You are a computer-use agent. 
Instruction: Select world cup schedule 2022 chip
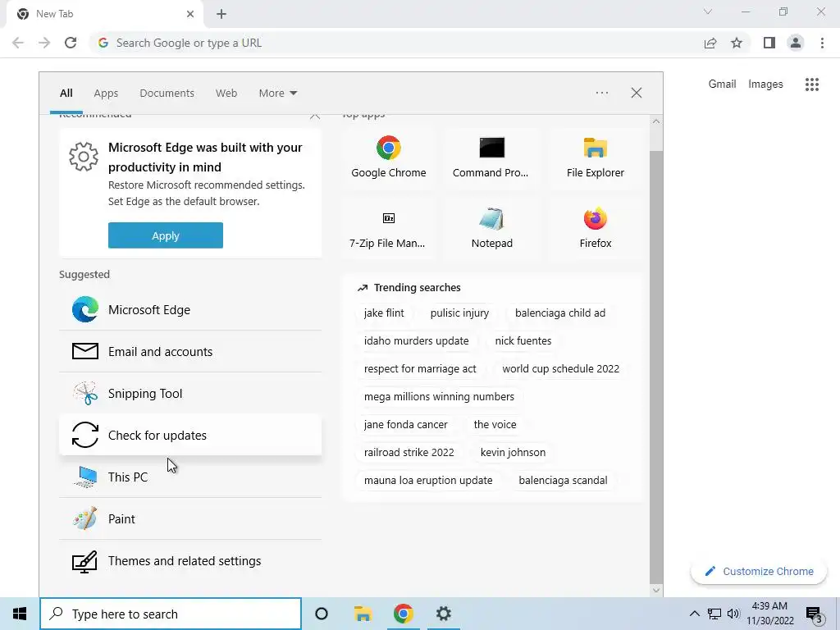pos(561,368)
